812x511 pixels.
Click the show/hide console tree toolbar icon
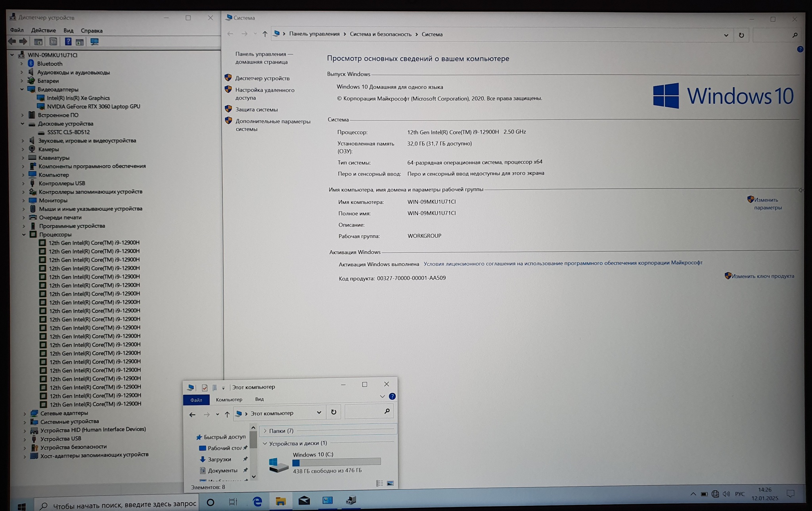(x=38, y=42)
